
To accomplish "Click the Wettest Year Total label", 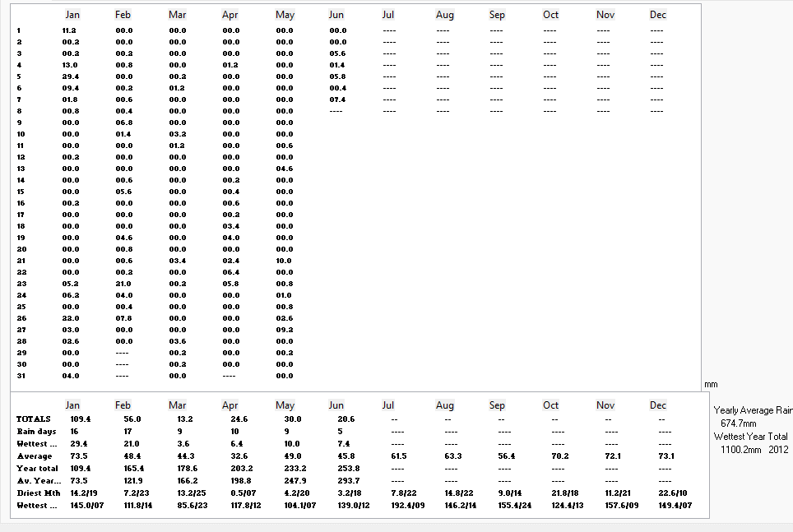I will [x=751, y=437].
